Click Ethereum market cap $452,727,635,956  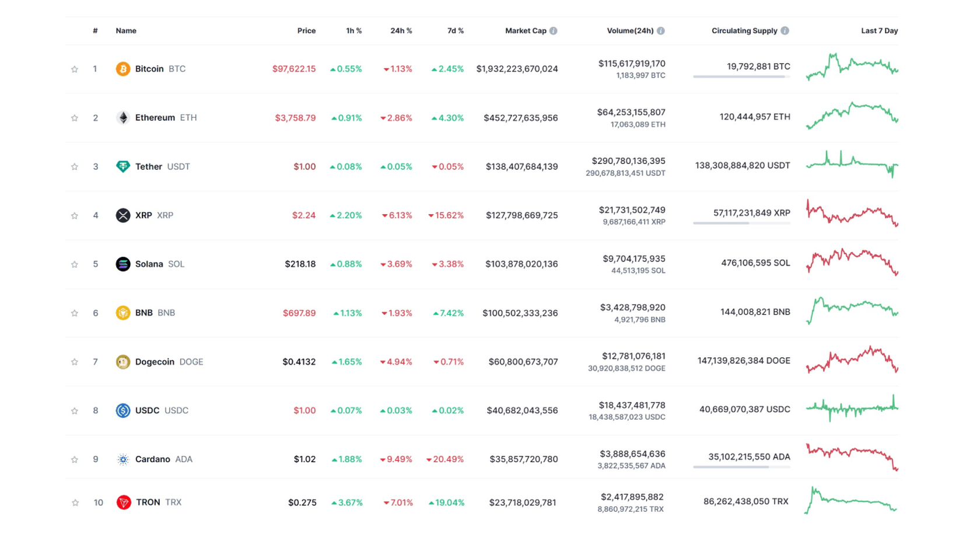point(521,118)
